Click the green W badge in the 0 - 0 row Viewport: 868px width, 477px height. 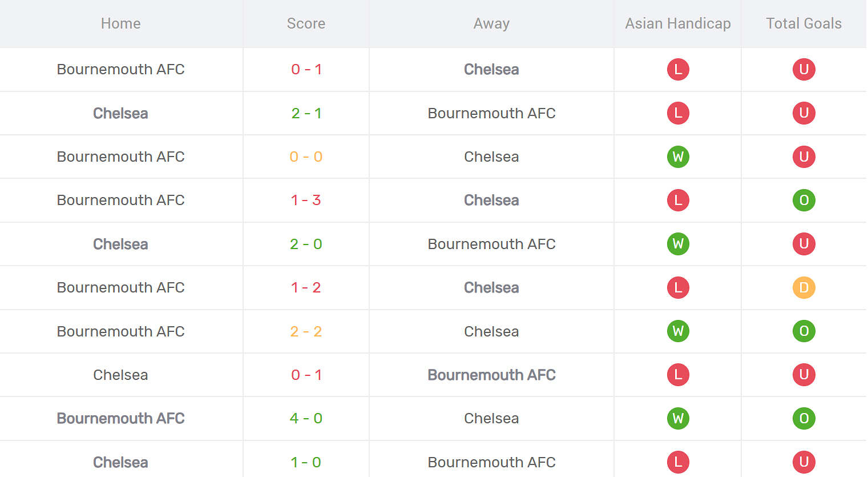point(678,157)
